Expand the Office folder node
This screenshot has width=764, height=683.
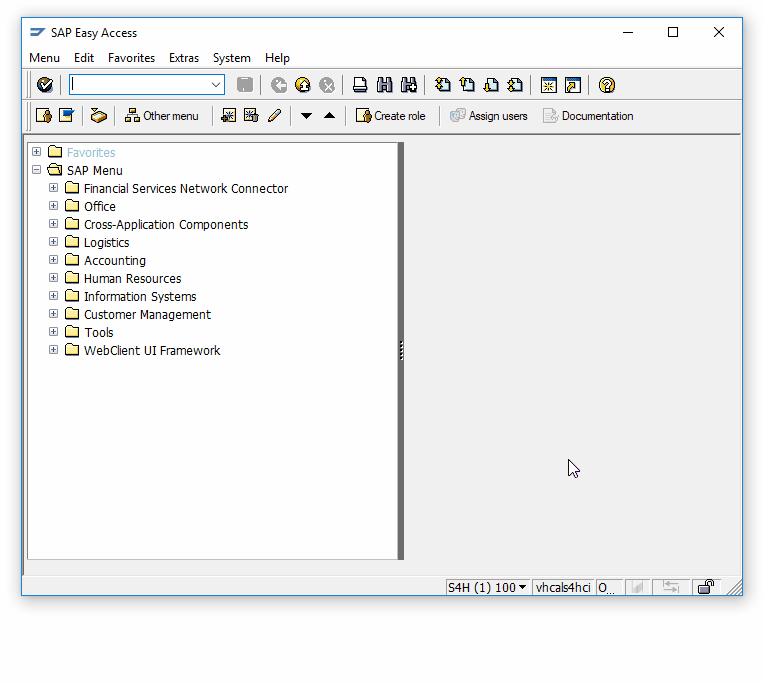click(54, 206)
